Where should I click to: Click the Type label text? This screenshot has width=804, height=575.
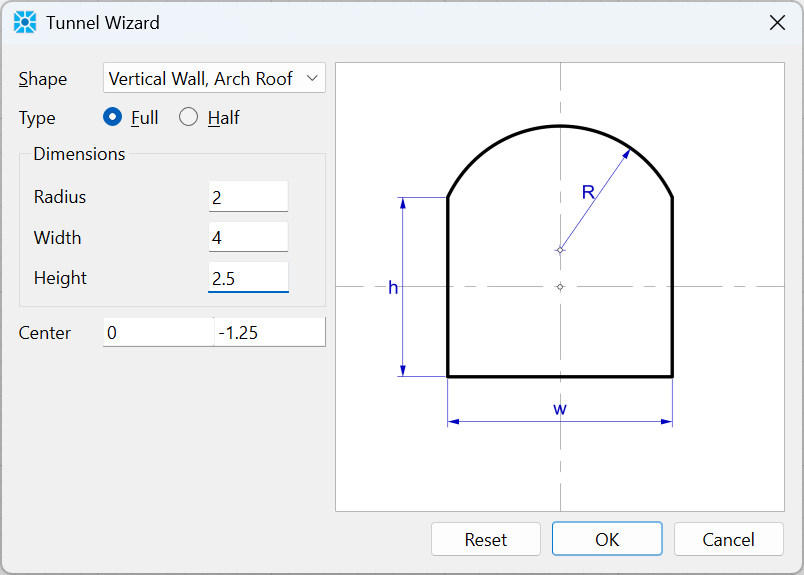[37, 118]
